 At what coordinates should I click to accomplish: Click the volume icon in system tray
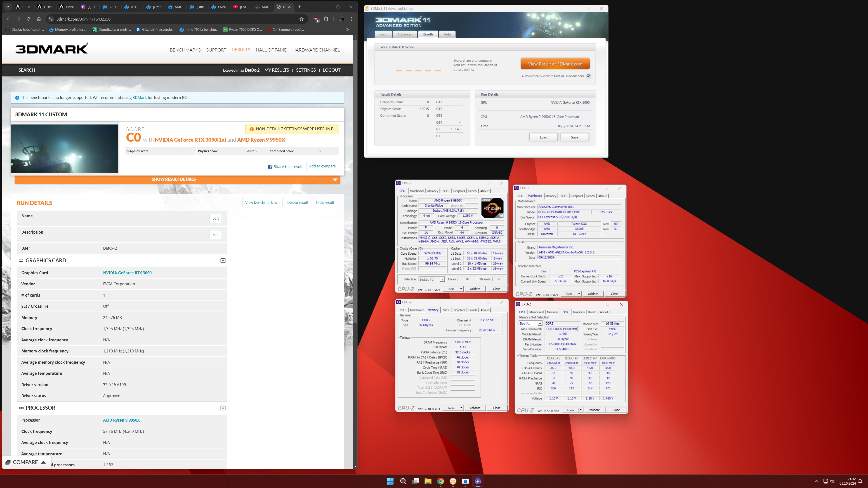pyautogui.click(x=832, y=481)
